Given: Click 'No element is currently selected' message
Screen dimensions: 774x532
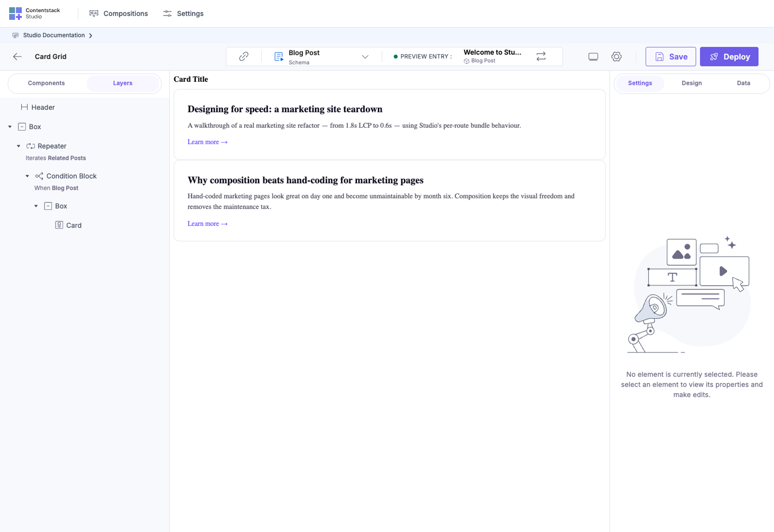Looking at the screenshot, I should click(x=692, y=384).
